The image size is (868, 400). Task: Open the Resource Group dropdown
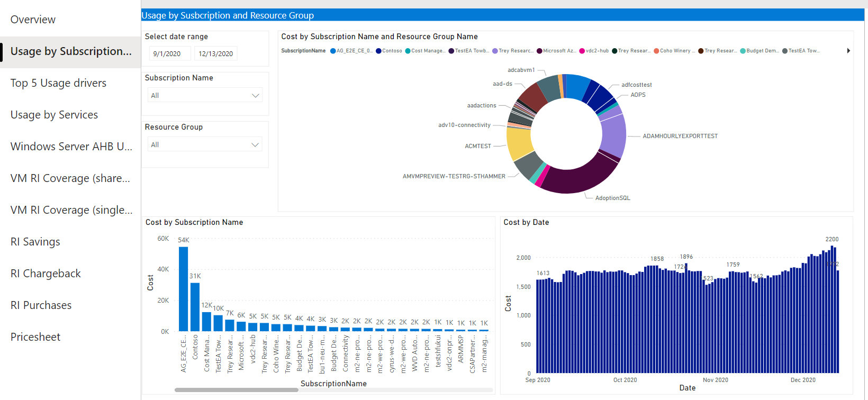[x=205, y=144]
